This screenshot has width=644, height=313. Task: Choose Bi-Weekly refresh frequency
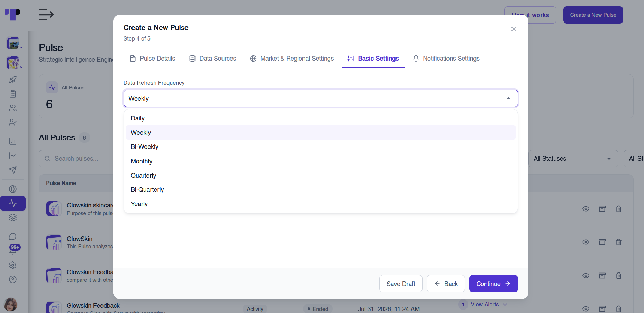320,147
